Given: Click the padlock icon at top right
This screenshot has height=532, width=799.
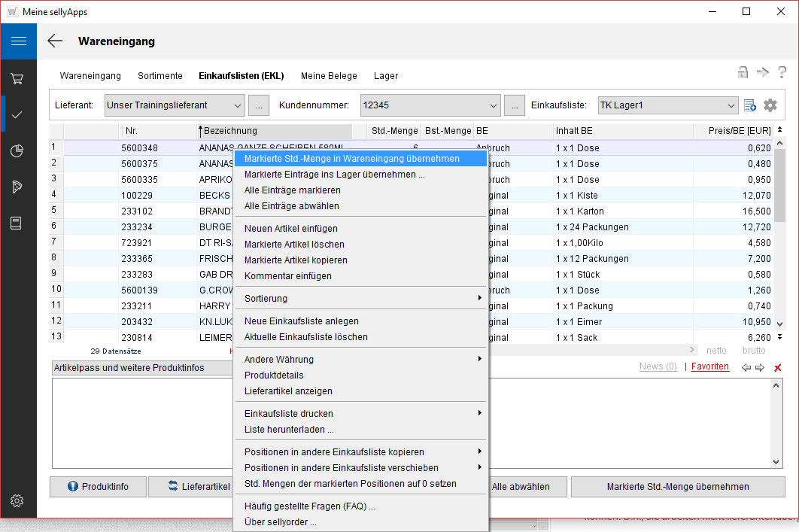Looking at the screenshot, I should click(x=743, y=72).
